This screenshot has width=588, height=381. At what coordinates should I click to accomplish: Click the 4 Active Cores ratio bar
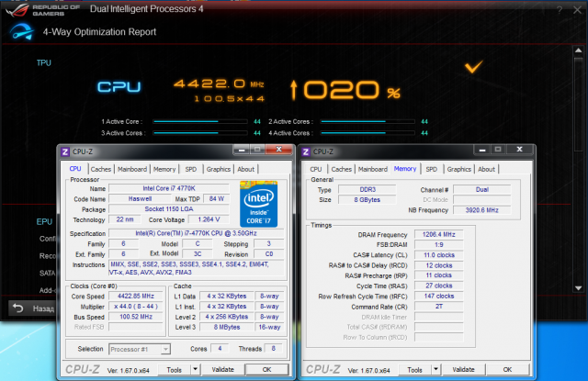[x=367, y=132]
